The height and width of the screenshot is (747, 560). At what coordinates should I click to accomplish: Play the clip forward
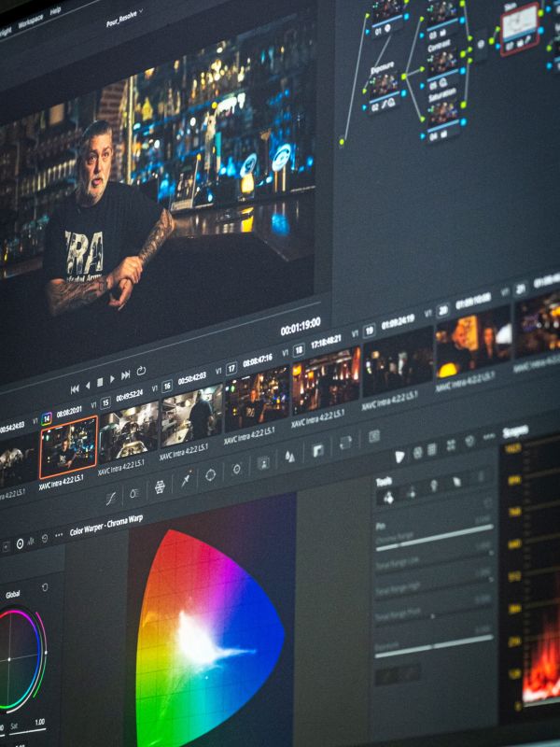112,379
